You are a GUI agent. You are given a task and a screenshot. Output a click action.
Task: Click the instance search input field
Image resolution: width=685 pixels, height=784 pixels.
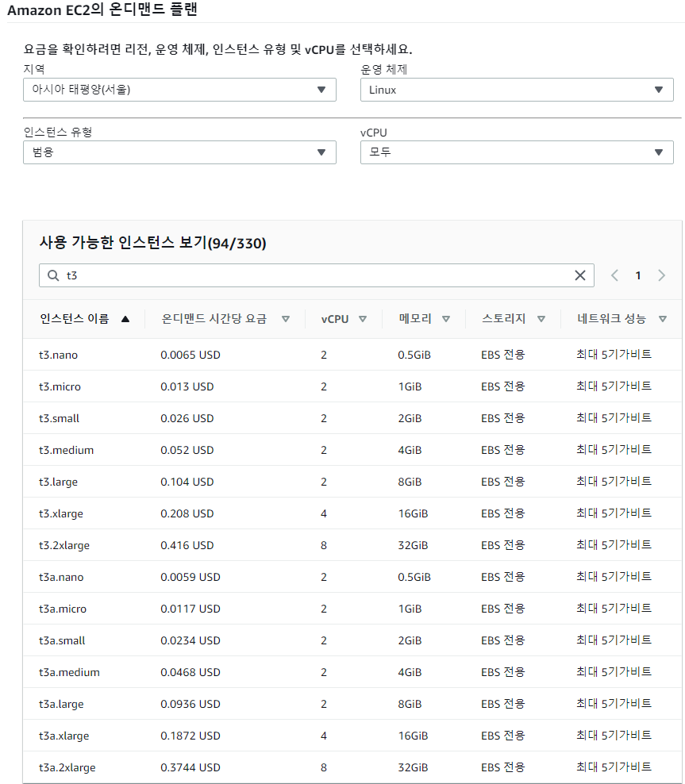click(x=317, y=275)
